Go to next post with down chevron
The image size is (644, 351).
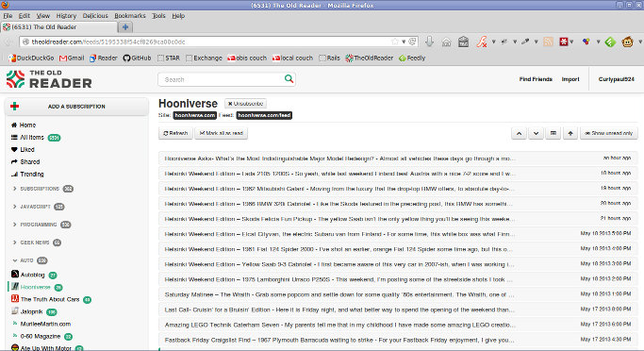[x=536, y=133]
